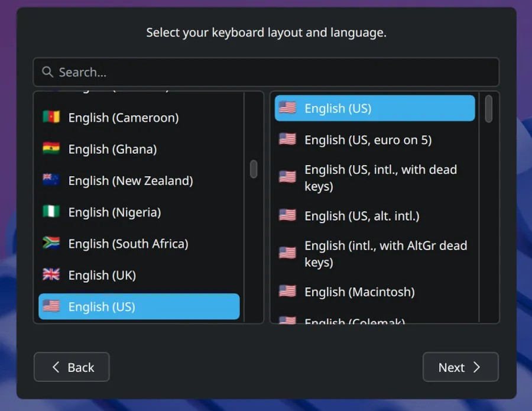
Task: Click the South Africa flag icon
Action: coord(51,243)
